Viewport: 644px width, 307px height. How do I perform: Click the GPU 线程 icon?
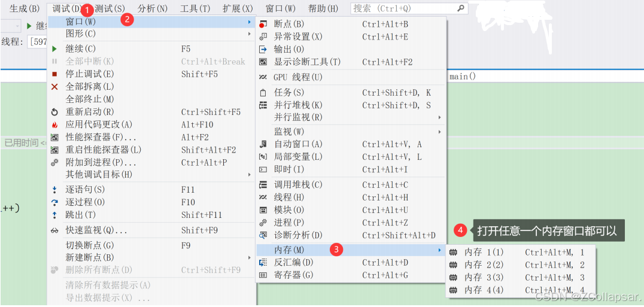pyautogui.click(x=263, y=77)
